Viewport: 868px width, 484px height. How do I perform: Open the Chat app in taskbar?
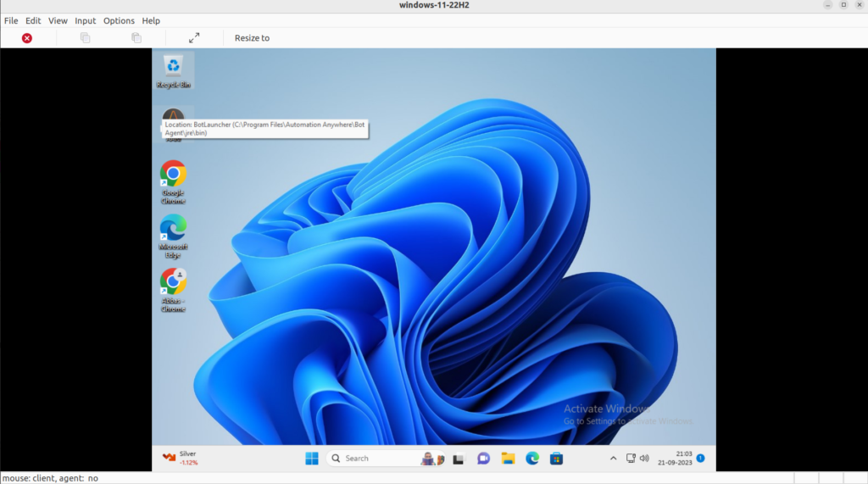click(483, 459)
